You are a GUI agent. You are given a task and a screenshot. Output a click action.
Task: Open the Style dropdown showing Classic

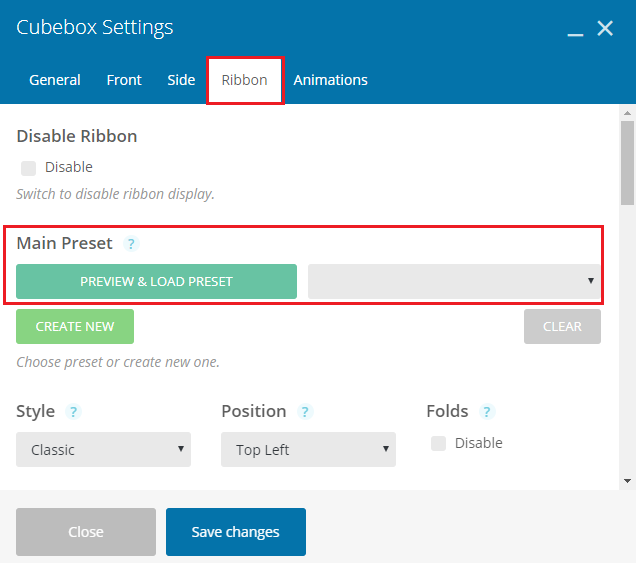point(103,449)
